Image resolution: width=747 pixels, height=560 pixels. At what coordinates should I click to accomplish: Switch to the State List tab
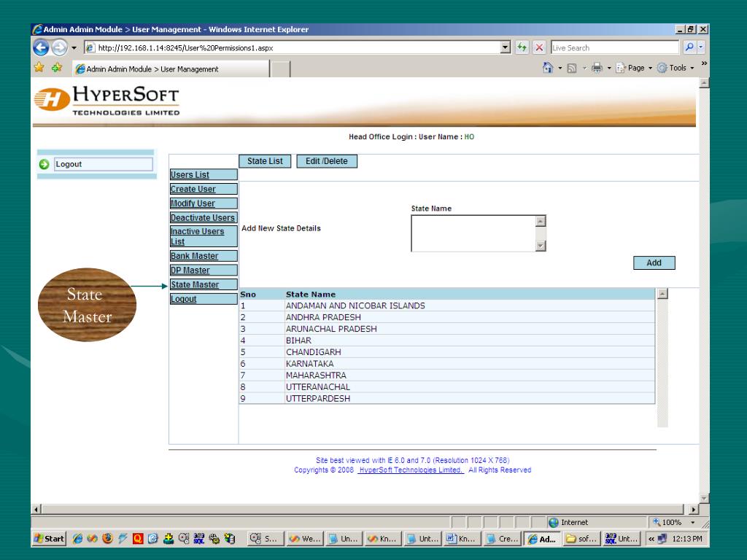tap(265, 161)
